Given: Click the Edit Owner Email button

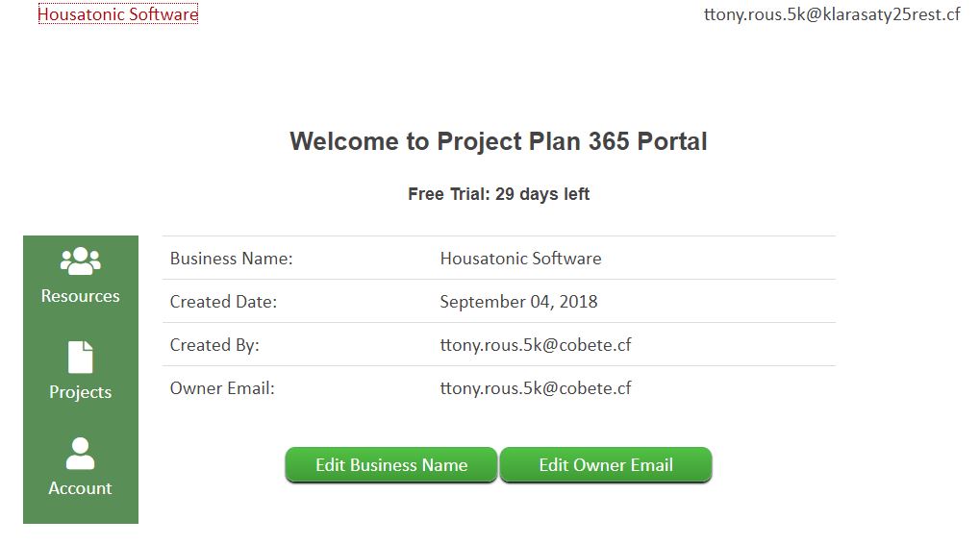Looking at the screenshot, I should point(606,465).
